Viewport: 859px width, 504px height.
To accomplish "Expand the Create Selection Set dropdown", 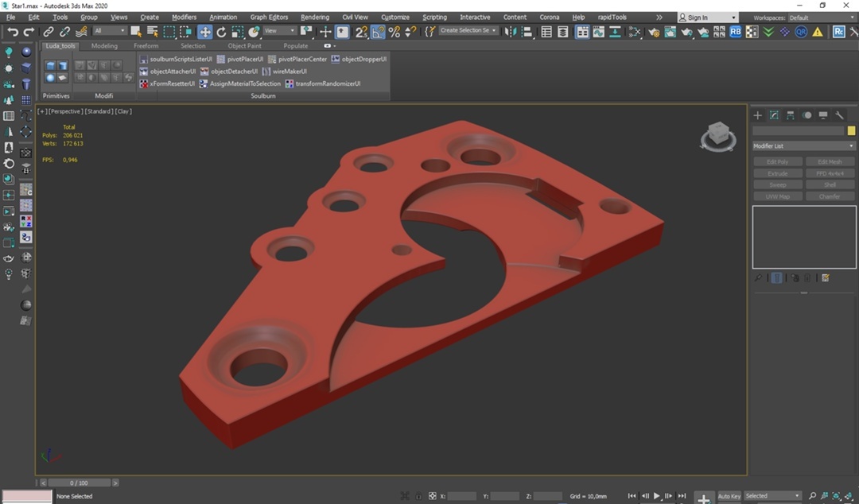I will point(468,31).
